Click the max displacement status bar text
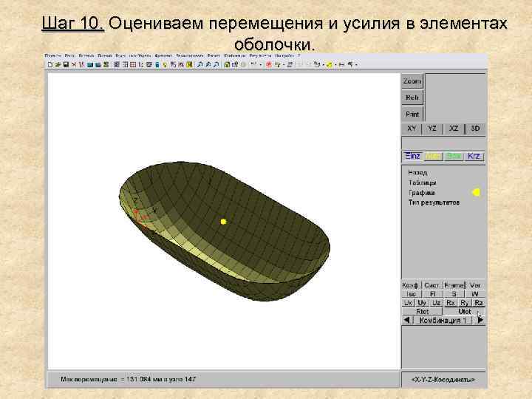The image size is (532, 399). point(129,379)
